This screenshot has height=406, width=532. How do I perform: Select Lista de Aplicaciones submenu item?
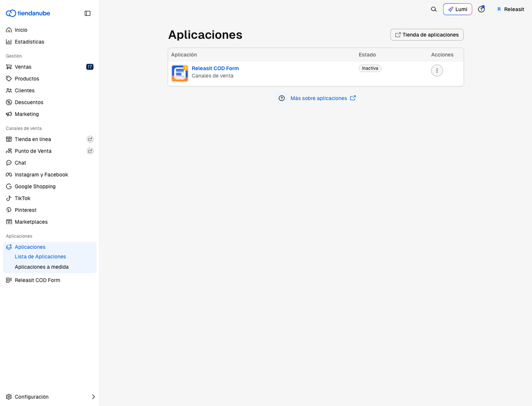click(40, 257)
